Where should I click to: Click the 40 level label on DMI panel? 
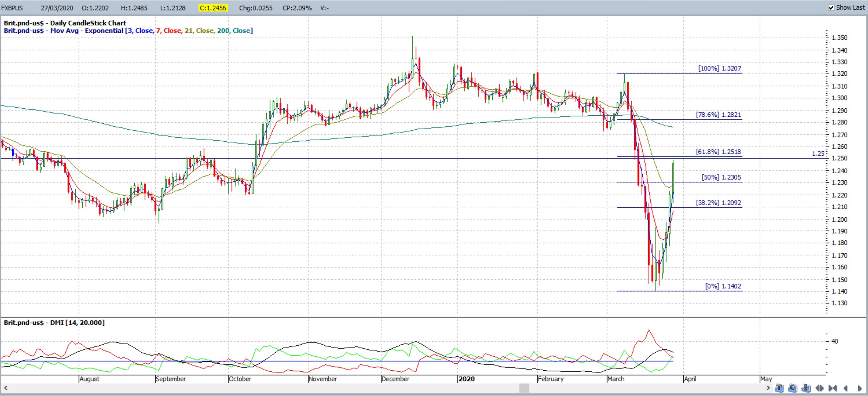tap(835, 341)
